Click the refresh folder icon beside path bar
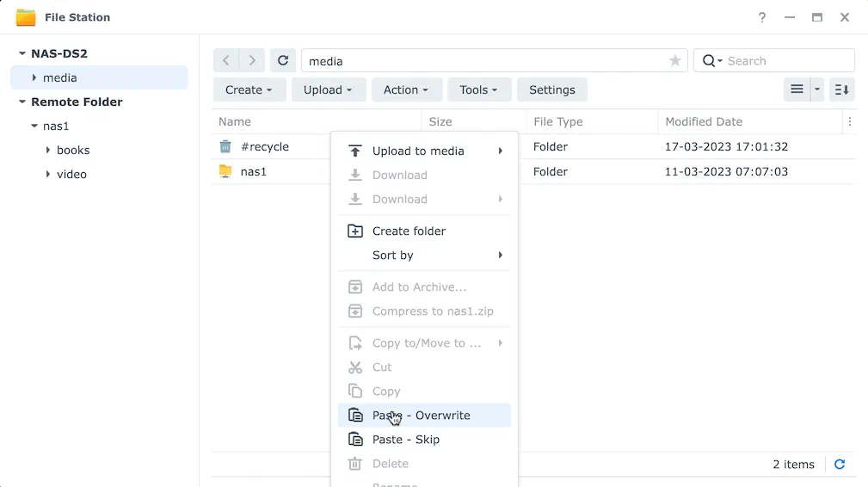The image size is (868, 487). pyautogui.click(x=283, y=60)
